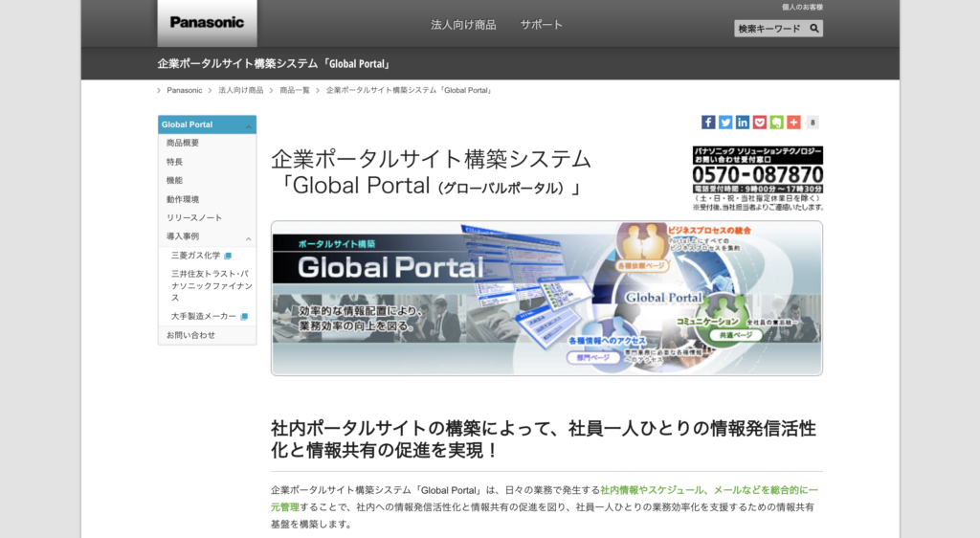Open the 三菱ガス化学 case study
The height and width of the screenshot is (538, 980).
coord(196,256)
